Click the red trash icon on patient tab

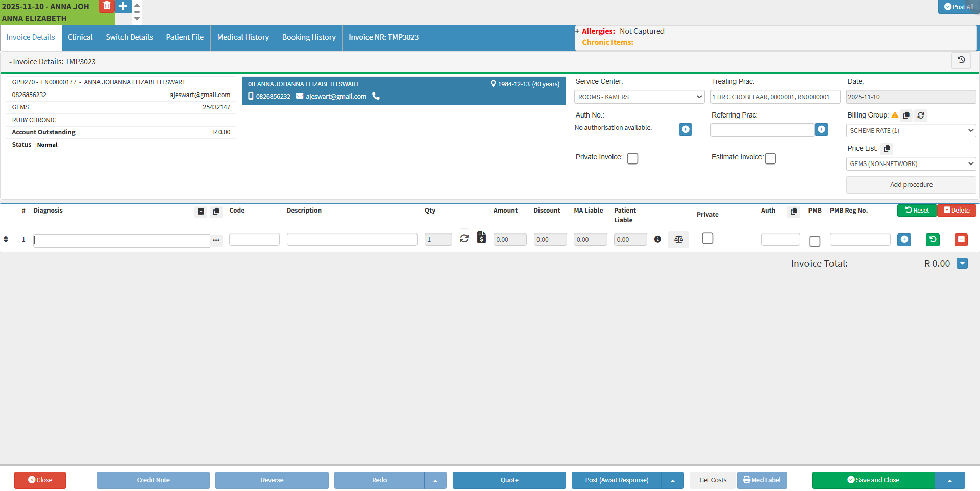click(107, 6)
